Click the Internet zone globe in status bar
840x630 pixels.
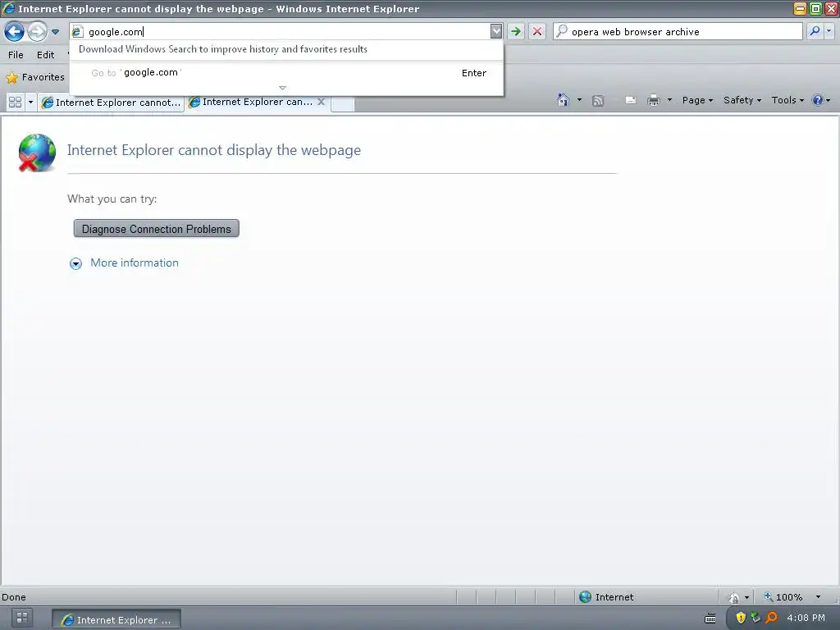(x=585, y=597)
